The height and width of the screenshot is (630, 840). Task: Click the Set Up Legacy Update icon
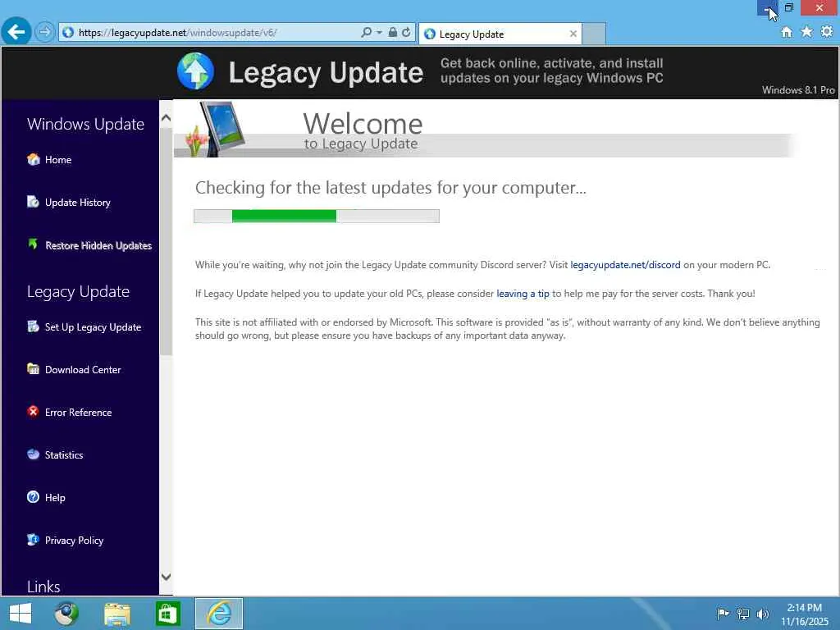(x=33, y=326)
